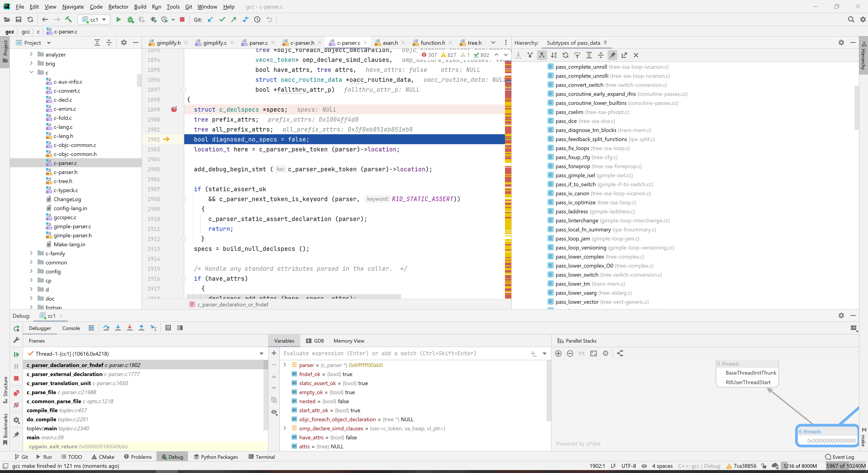Refresh the hierarchy tree view
Screen dimensions: 868x473
566,55
